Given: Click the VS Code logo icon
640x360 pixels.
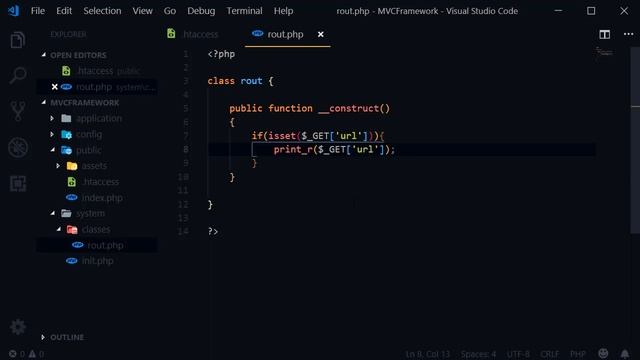Looking at the screenshot, I should tap(13, 11).
